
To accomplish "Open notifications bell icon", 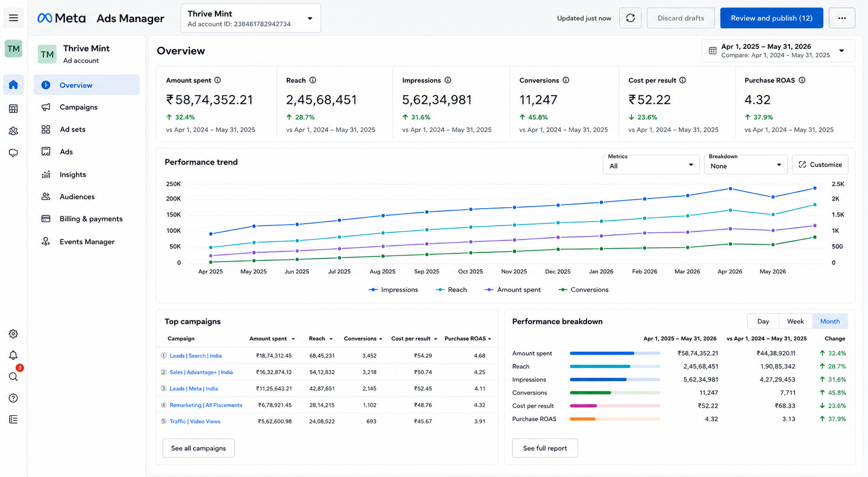I will coord(13,355).
